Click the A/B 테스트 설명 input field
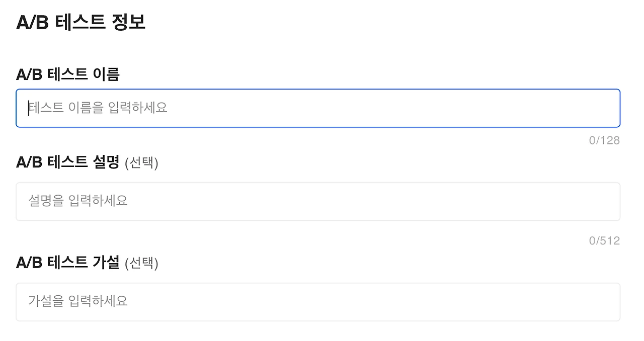 click(318, 202)
